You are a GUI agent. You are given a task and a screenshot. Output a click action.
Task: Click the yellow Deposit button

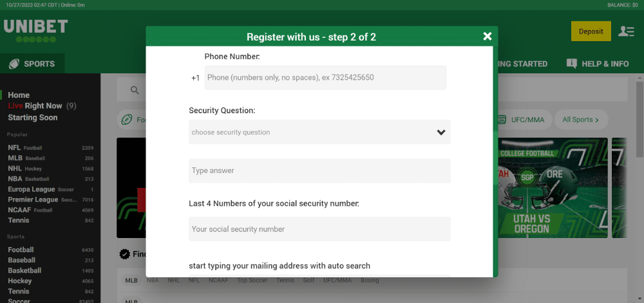coord(591,31)
